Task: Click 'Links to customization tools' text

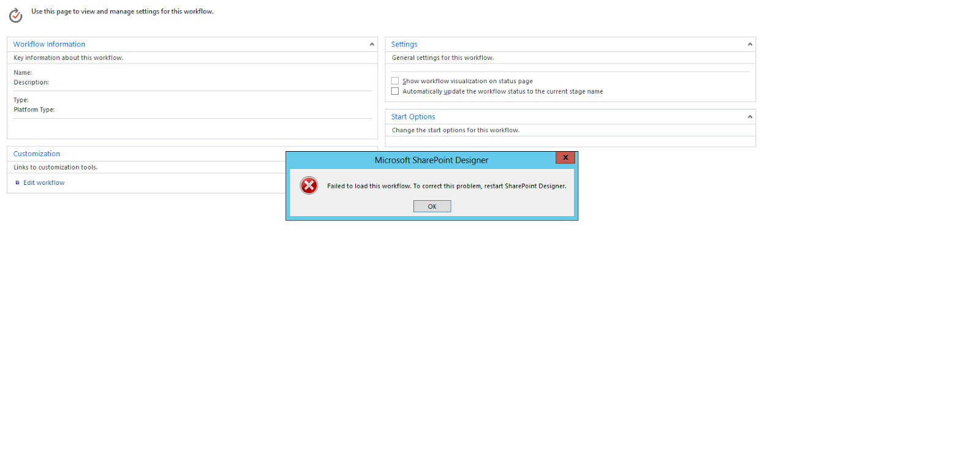Action: click(x=56, y=167)
